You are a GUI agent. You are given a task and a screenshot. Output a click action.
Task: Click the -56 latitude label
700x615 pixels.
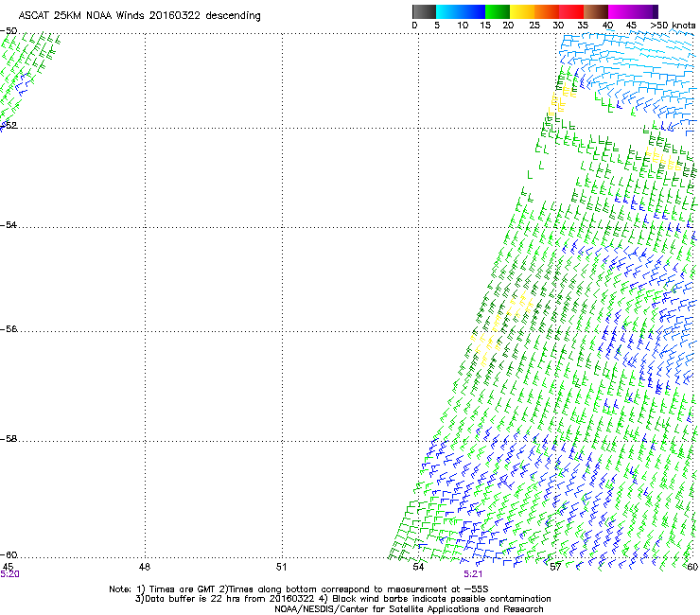pos(9,328)
